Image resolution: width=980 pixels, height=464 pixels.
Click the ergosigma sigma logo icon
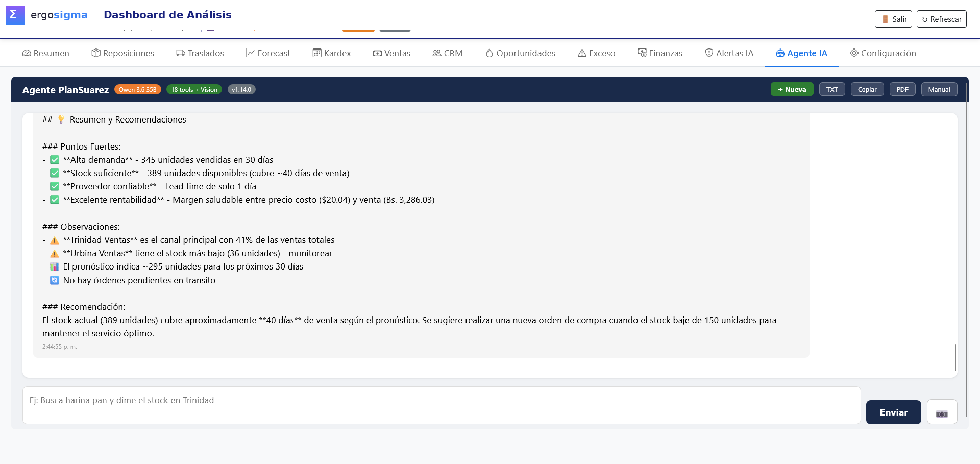(x=15, y=15)
